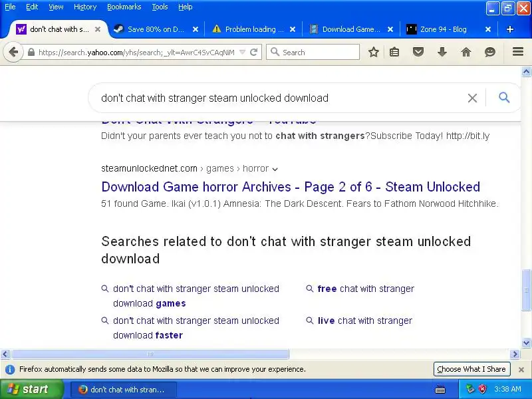This screenshot has width=532, height=399.
Task: Select related search free chat with stranger
Action: pos(366,289)
